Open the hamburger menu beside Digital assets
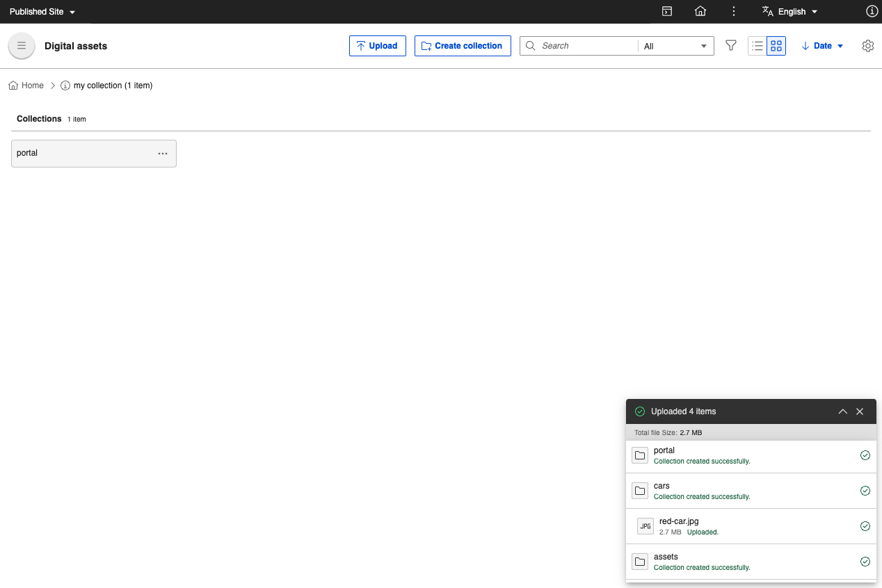 coord(21,45)
